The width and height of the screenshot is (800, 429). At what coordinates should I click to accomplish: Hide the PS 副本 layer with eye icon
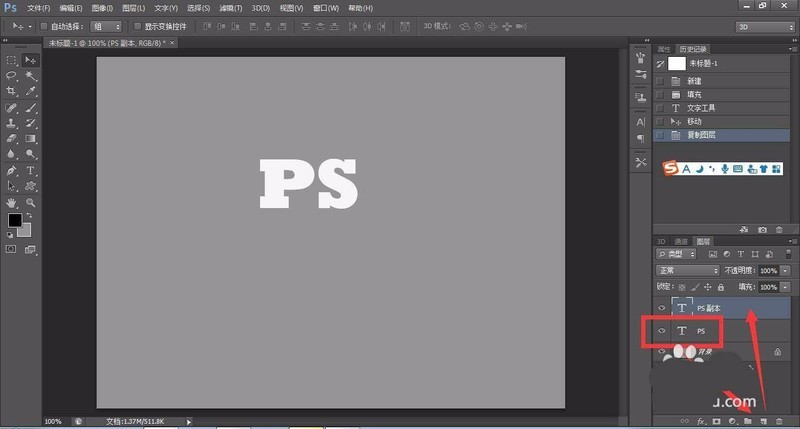661,307
